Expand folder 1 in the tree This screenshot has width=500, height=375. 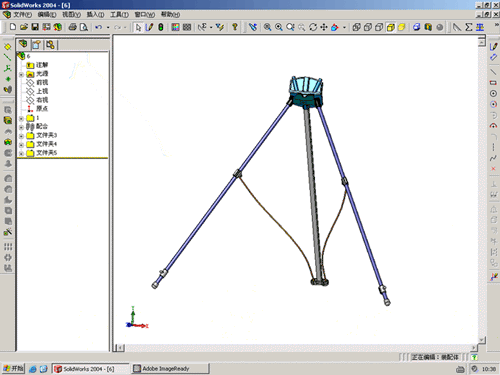(x=21, y=118)
